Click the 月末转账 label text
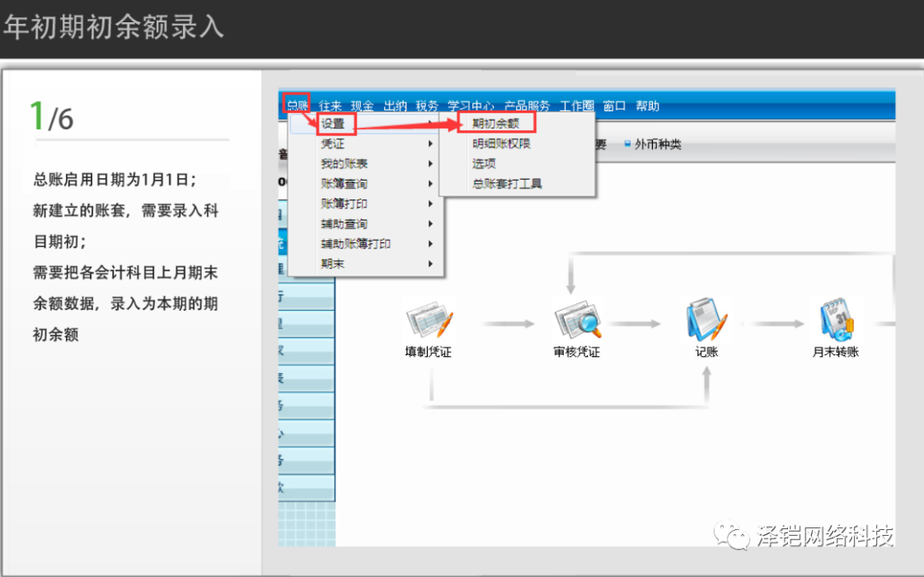The width and height of the screenshot is (924, 577). [x=836, y=352]
